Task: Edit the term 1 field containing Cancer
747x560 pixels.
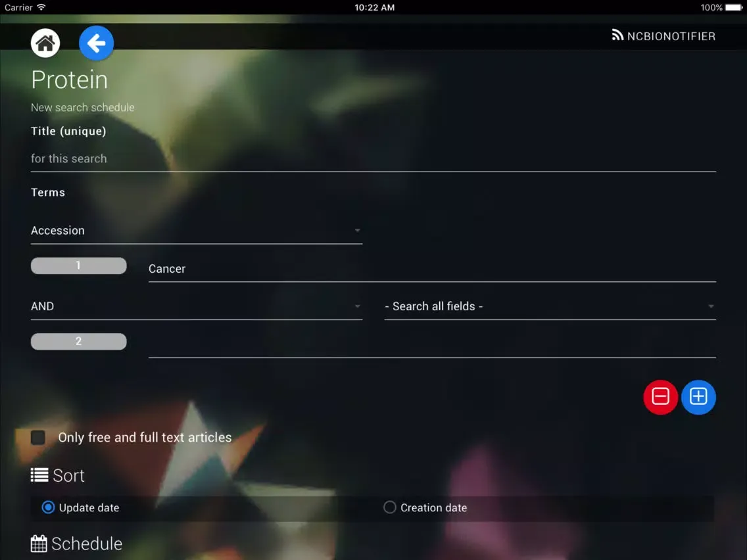Action: pyautogui.click(x=432, y=269)
